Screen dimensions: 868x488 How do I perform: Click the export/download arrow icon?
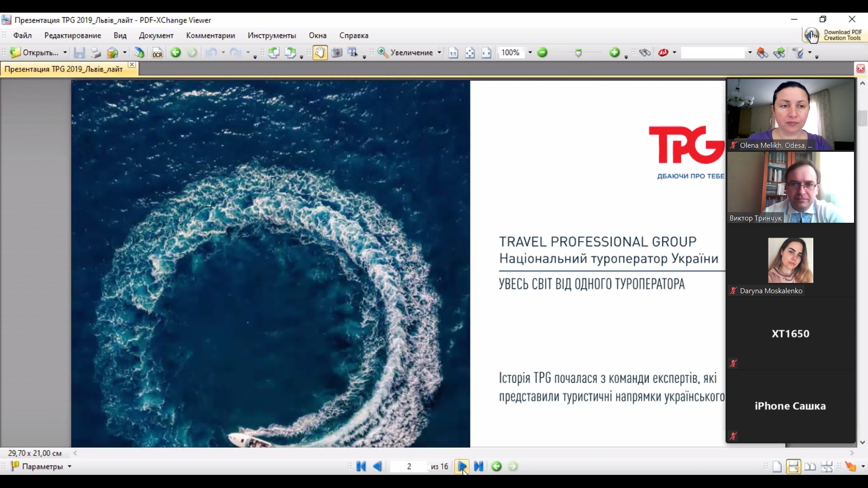(139, 52)
